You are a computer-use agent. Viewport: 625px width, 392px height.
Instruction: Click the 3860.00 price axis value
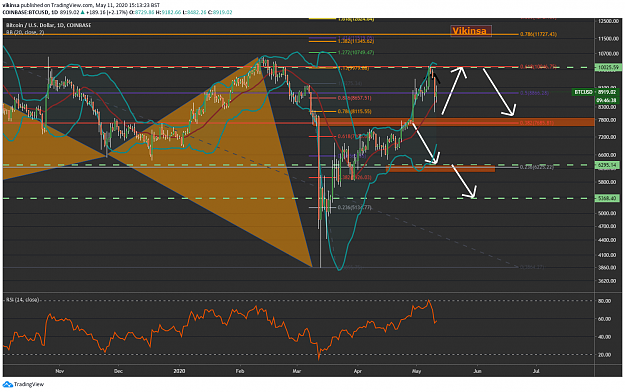[x=607, y=268]
